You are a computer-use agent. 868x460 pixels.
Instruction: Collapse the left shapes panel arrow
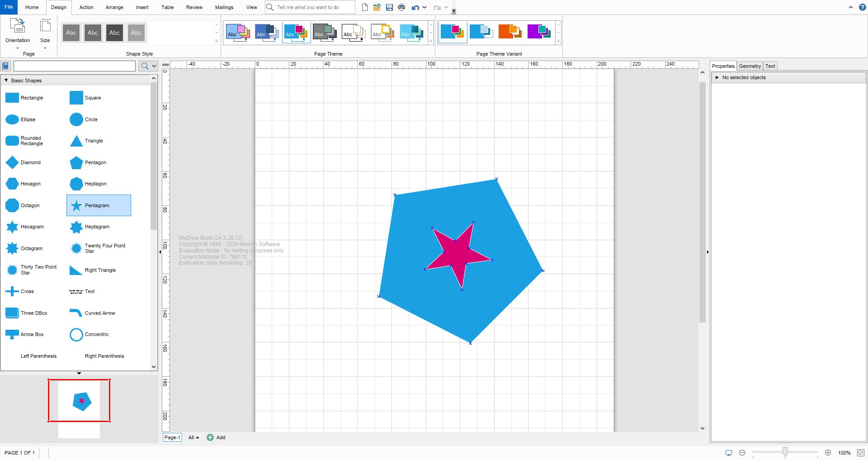(x=160, y=252)
